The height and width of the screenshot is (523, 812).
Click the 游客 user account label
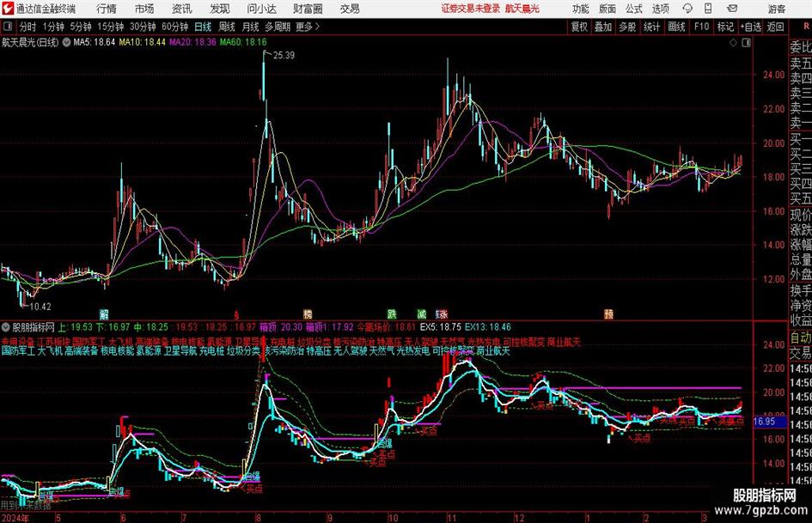tap(777, 9)
